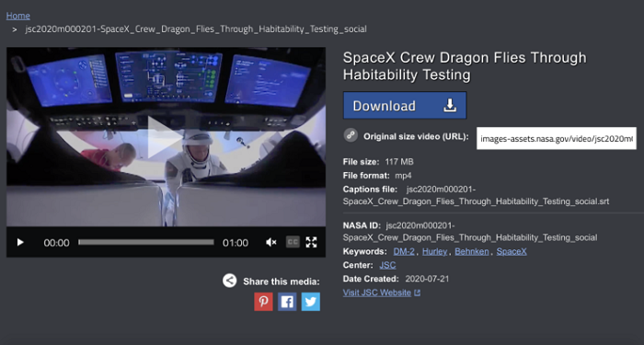This screenshot has width=644, height=345.
Task: Click the 2020-07-21 date created value
Action: pos(427,279)
